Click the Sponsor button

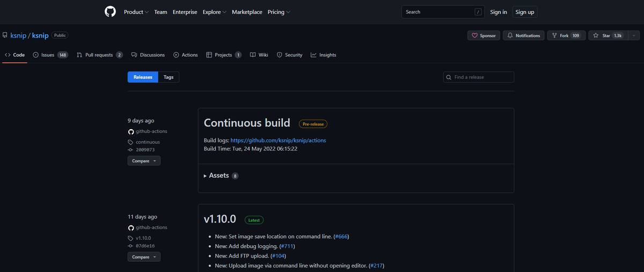click(484, 35)
